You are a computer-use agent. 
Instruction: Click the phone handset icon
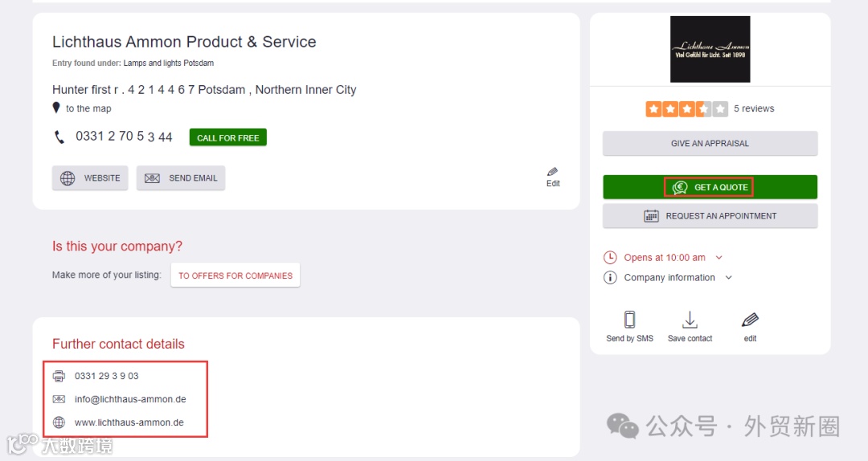coord(59,137)
